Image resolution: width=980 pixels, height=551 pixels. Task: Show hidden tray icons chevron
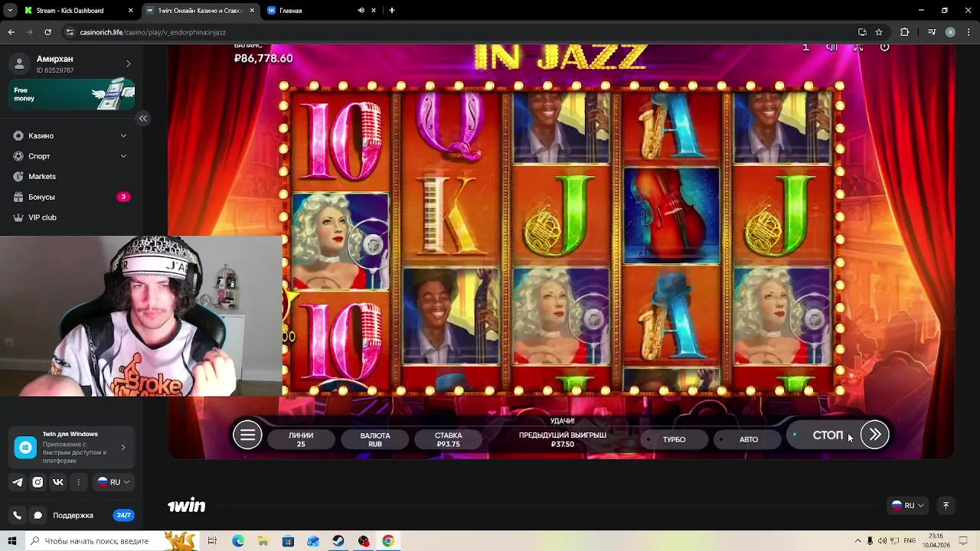(857, 541)
